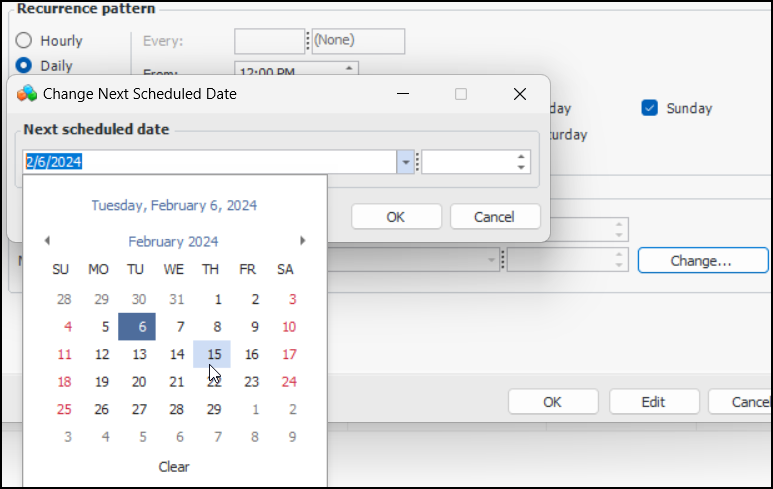Image resolution: width=773 pixels, height=489 pixels.
Task: Select February 15 in the calendar
Action: (214, 354)
